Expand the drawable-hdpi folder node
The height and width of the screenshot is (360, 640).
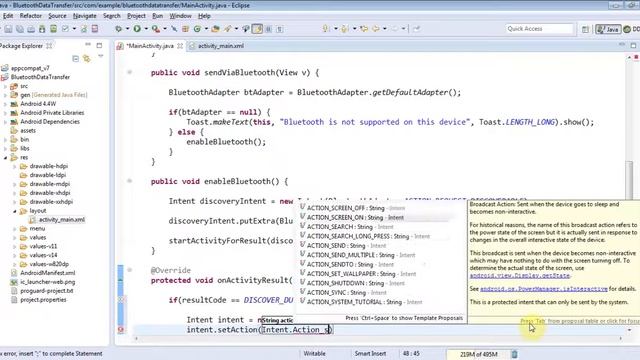click(x=15, y=167)
